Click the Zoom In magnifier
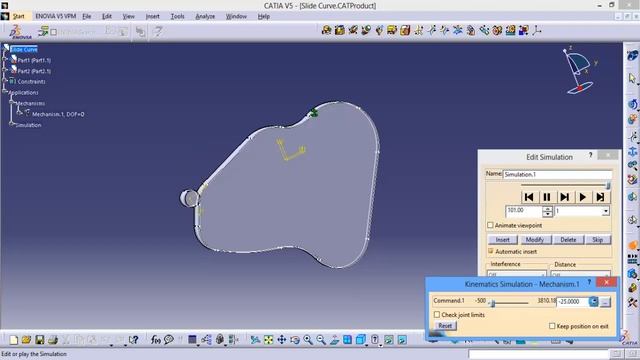Image resolution: width=640 pixels, height=360 pixels. [308, 340]
